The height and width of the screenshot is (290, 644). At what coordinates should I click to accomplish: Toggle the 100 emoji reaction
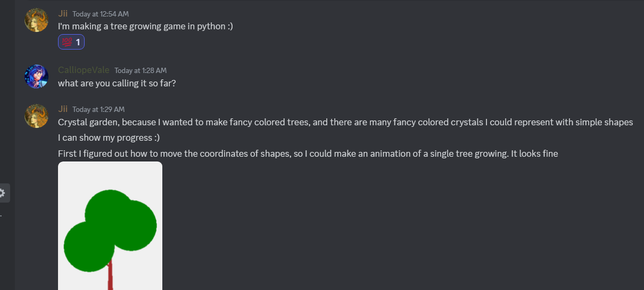(x=68, y=42)
